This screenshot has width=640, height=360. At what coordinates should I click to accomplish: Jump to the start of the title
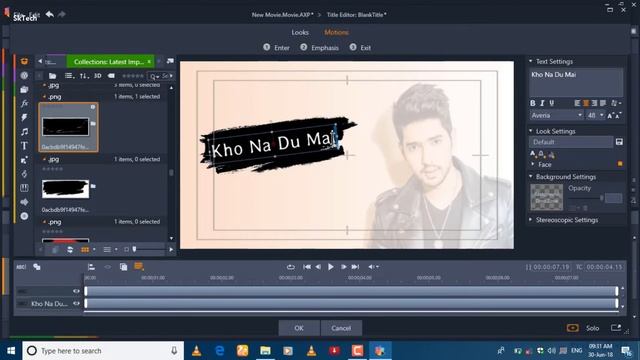coord(307,267)
